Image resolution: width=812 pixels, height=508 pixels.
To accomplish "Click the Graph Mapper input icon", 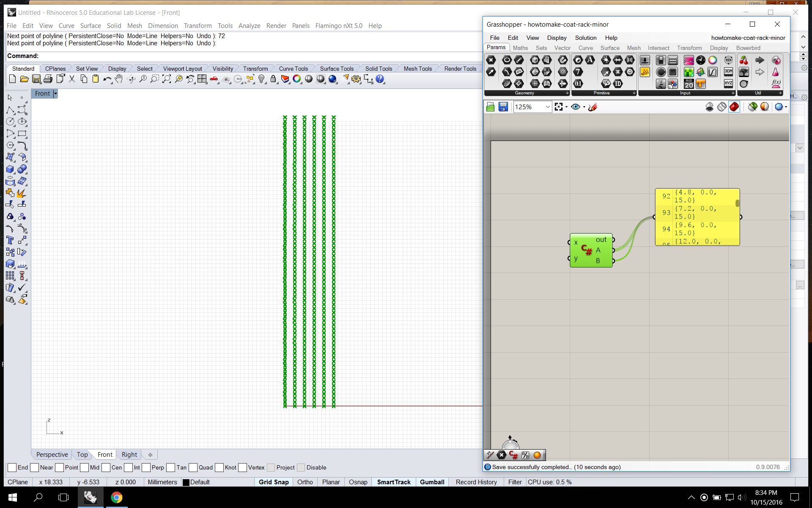I will tap(713, 72).
